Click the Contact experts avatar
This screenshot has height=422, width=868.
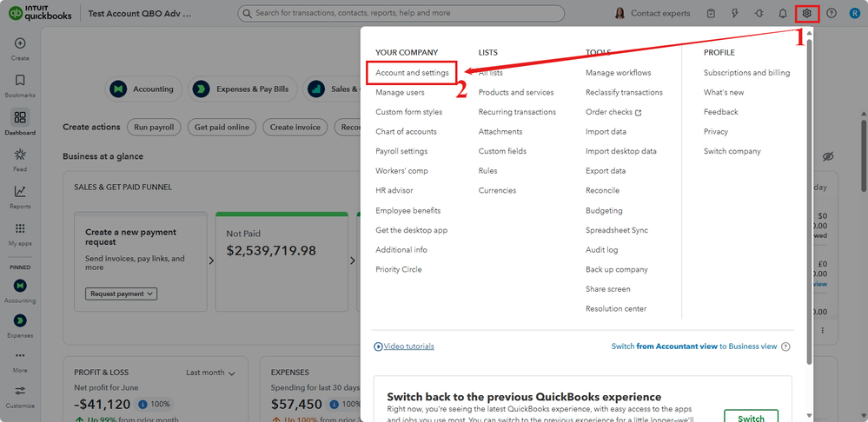[x=620, y=13]
